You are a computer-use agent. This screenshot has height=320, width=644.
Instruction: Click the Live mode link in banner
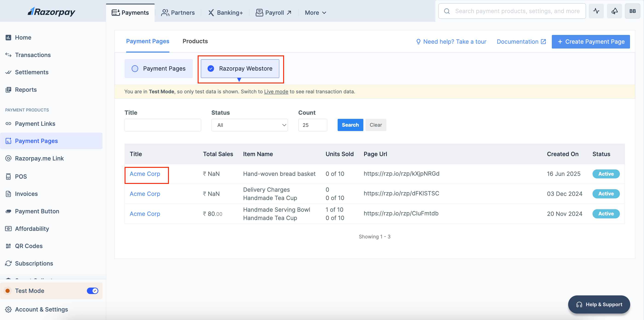(x=276, y=91)
